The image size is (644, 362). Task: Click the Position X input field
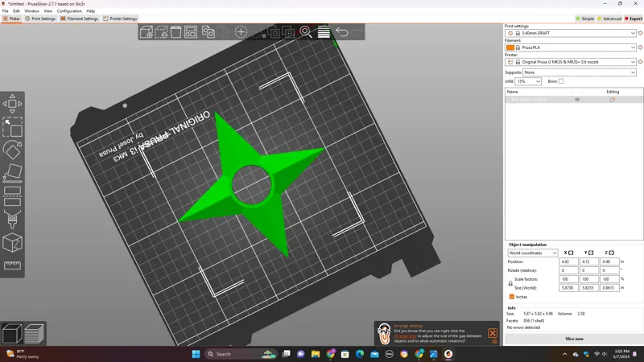coord(568,261)
